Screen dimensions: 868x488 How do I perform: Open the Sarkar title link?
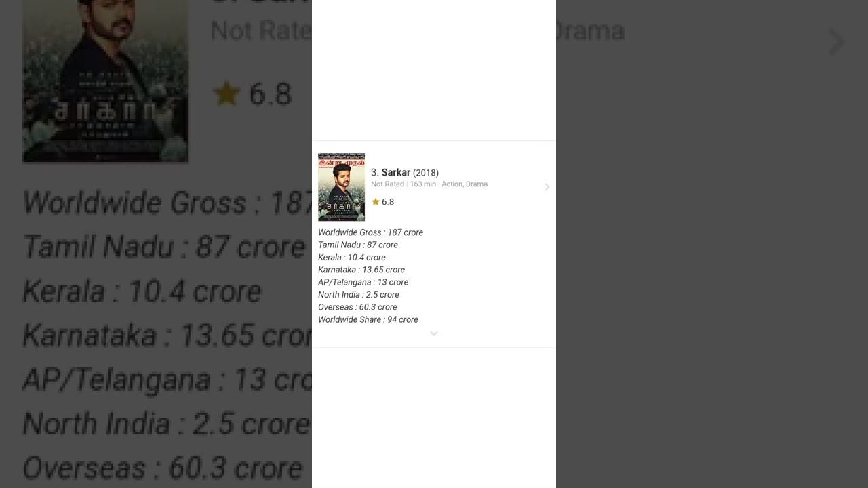coord(395,172)
